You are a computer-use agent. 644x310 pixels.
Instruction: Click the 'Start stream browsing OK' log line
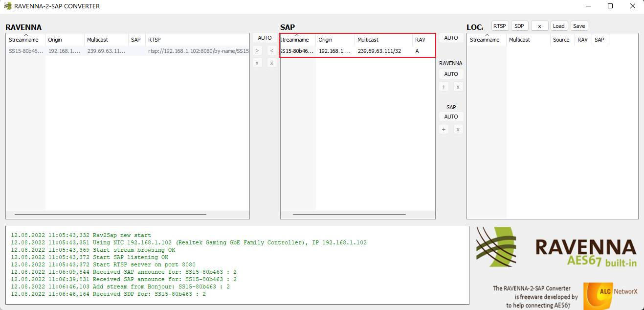pos(93,250)
